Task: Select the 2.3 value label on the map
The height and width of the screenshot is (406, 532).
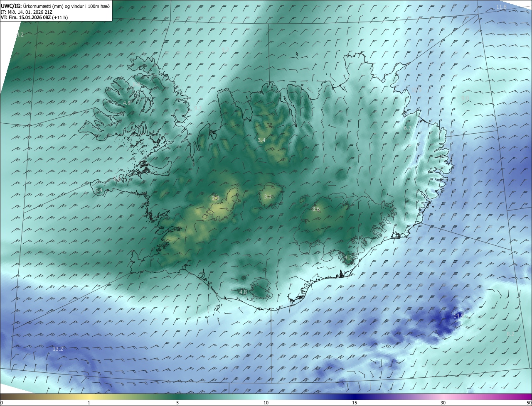Action: (216, 198)
